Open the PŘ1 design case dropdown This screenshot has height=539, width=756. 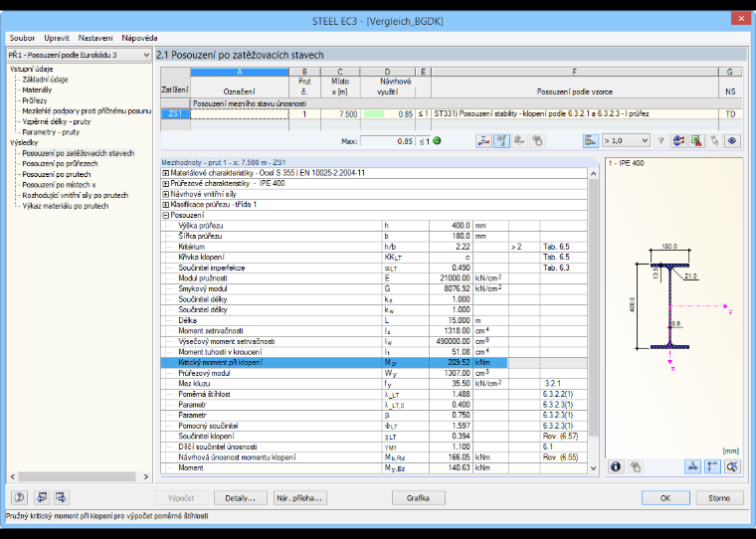pos(79,55)
